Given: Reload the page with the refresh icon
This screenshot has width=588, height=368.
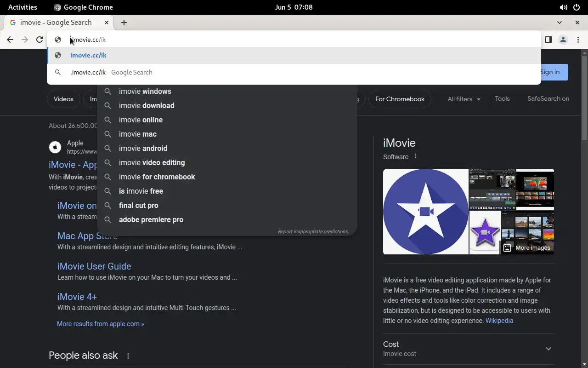Looking at the screenshot, I should pos(40,40).
